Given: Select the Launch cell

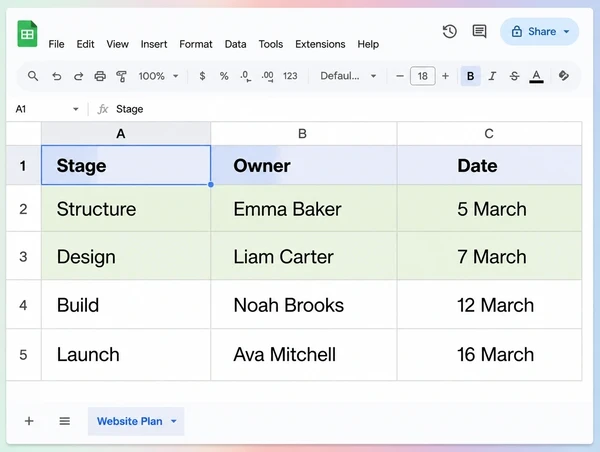Looking at the screenshot, I should (126, 354).
